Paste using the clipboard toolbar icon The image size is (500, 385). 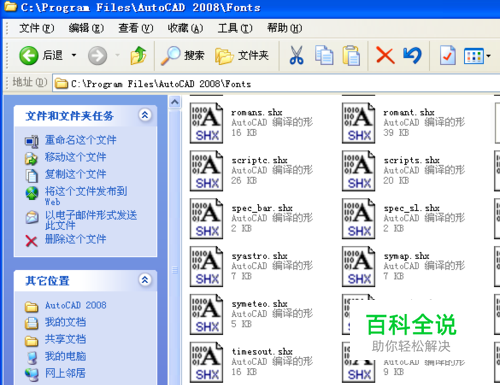(351, 55)
